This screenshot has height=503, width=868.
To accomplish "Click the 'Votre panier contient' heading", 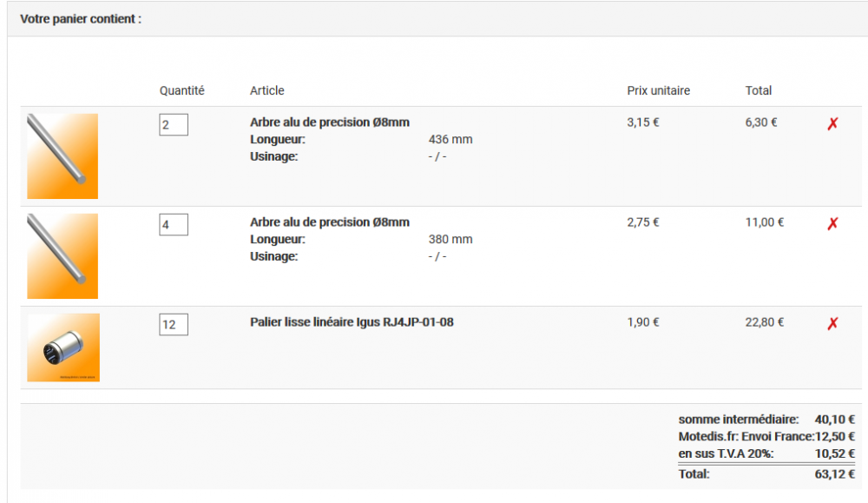I will [x=81, y=18].
